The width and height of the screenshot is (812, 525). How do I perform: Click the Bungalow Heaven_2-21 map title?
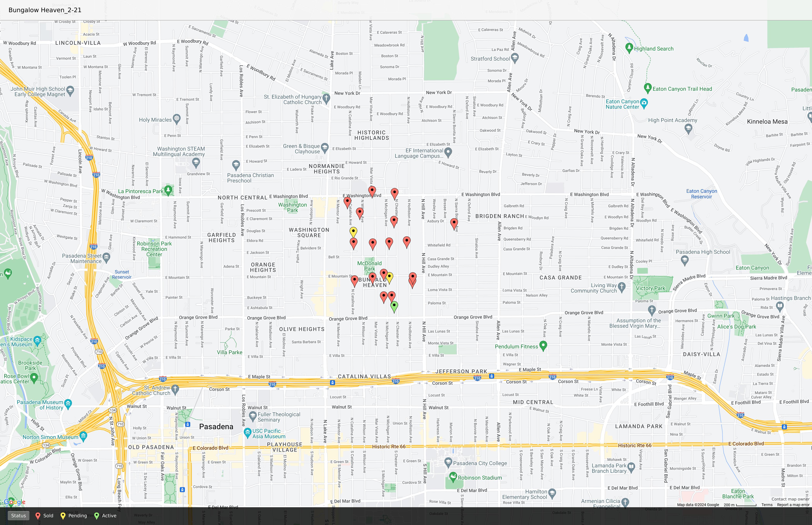point(45,10)
